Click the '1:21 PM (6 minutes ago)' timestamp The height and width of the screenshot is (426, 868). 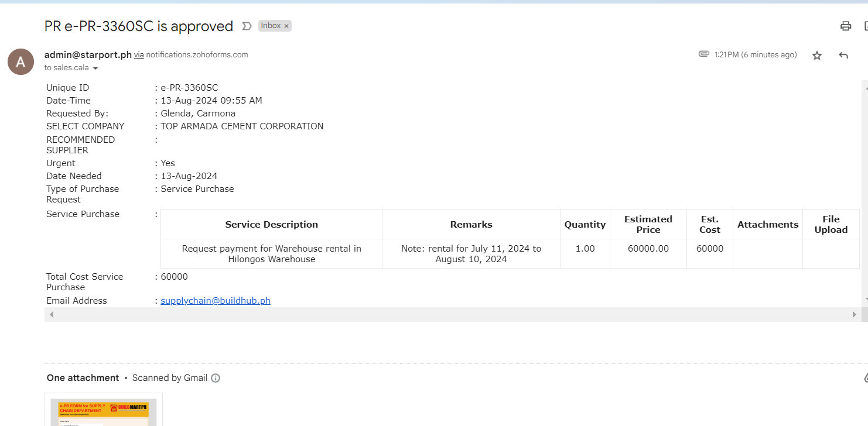coord(755,55)
